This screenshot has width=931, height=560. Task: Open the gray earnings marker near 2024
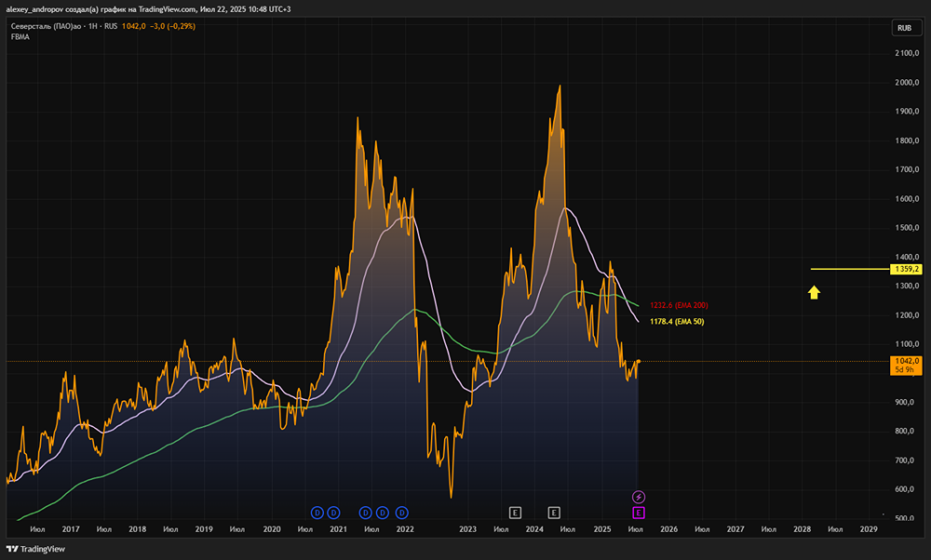pyautogui.click(x=554, y=512)
